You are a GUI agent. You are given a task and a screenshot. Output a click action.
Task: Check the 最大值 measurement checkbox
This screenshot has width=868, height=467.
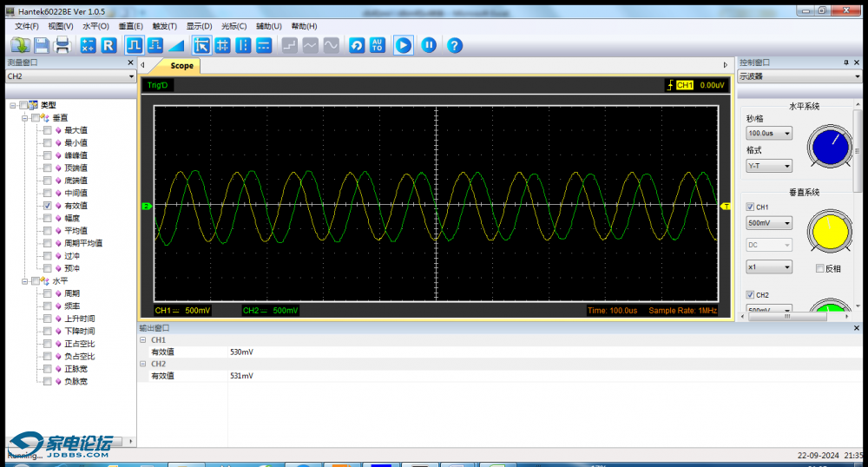tap(48, 130)
